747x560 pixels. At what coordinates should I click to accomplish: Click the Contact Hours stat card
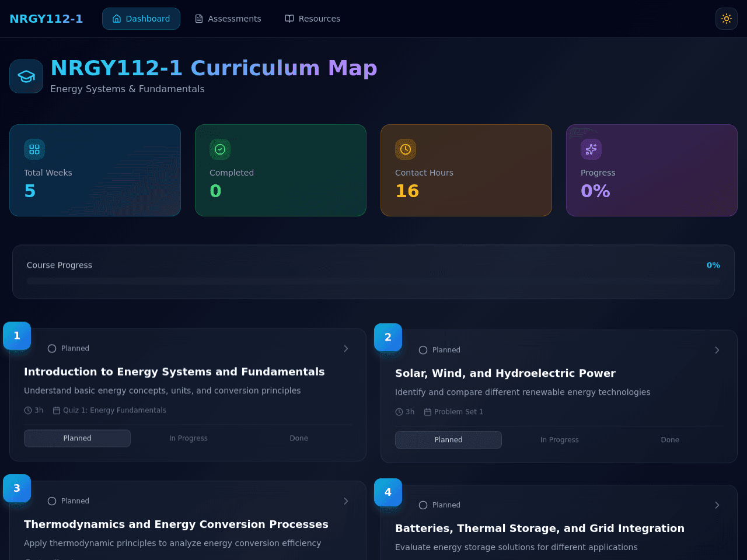click(x=466, y=170)
